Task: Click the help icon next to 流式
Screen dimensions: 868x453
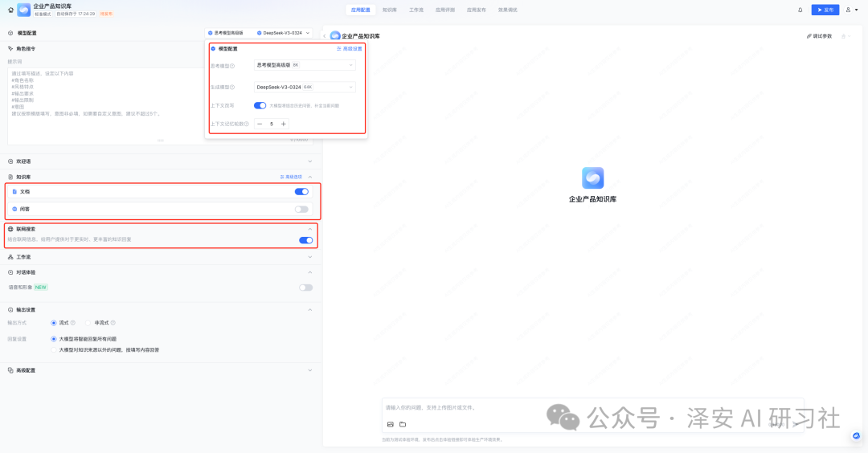Action: (73, 322)
